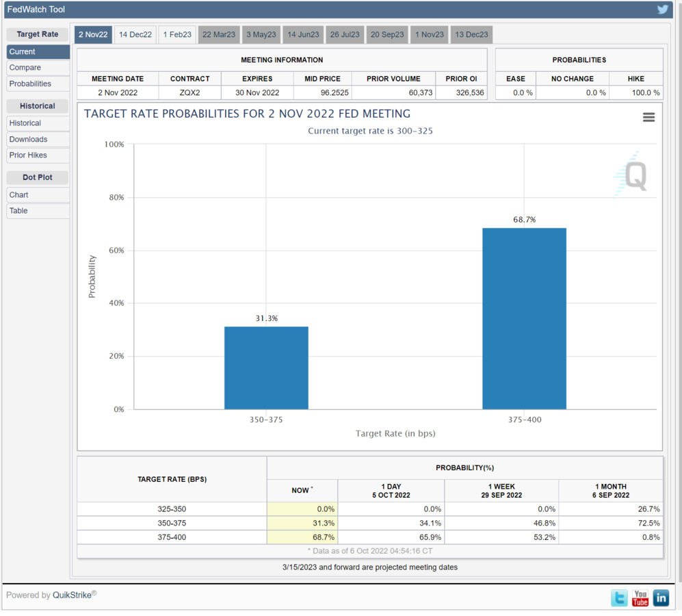The height and width of the screenshot is (616, 682).
Task: Open the Downloads sidebar item
Action: click(x=28, y=139)
